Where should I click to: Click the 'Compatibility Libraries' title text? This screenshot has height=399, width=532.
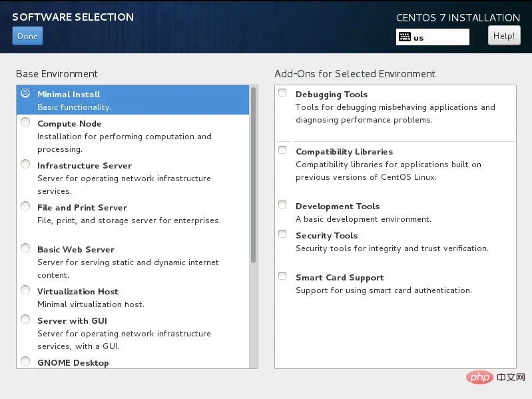point(344,152)
